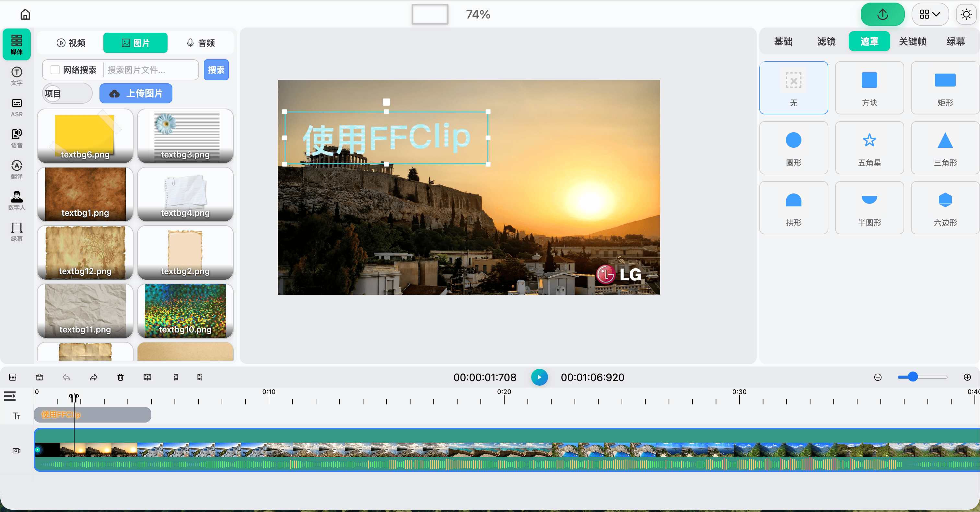This screenshot has width=980, height=512.
Task: Click the blue 搜索 button
Action: coord(216,70)
